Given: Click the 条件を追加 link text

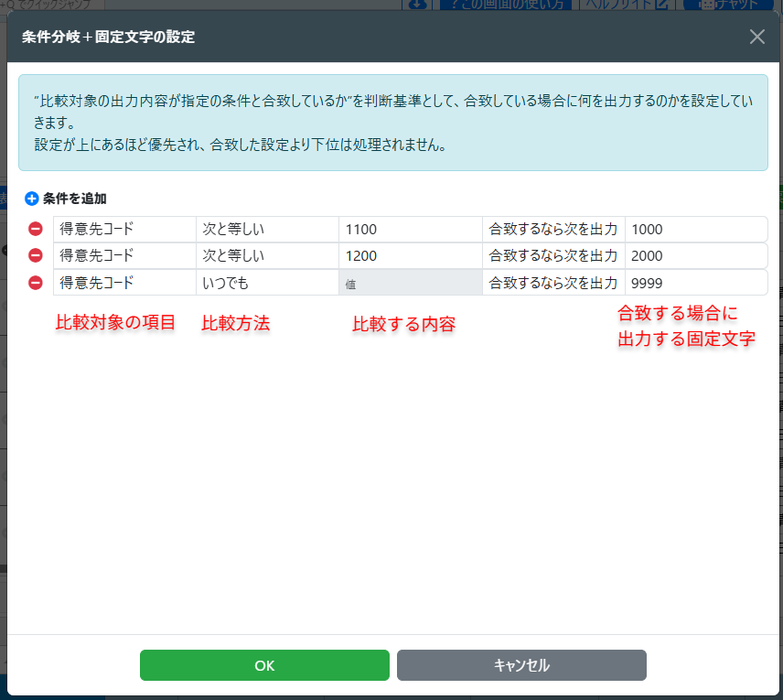Looking at the screenshot, I should point(75,198).
